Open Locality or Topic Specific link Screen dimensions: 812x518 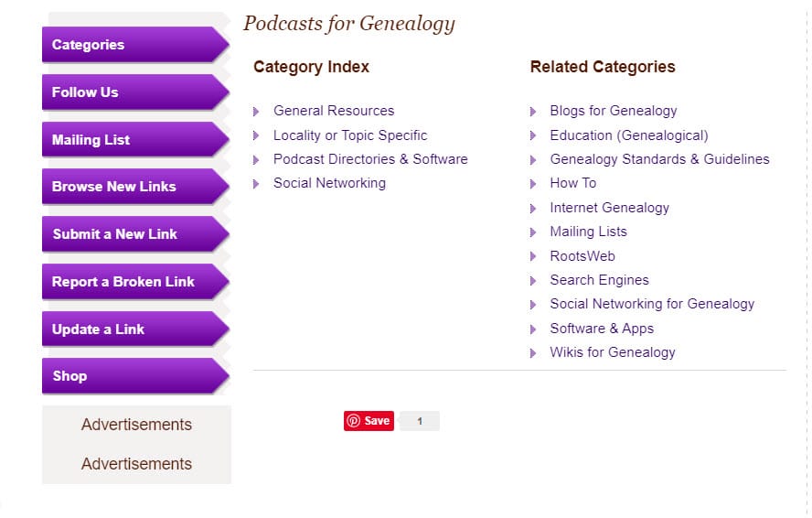(350, 135)
